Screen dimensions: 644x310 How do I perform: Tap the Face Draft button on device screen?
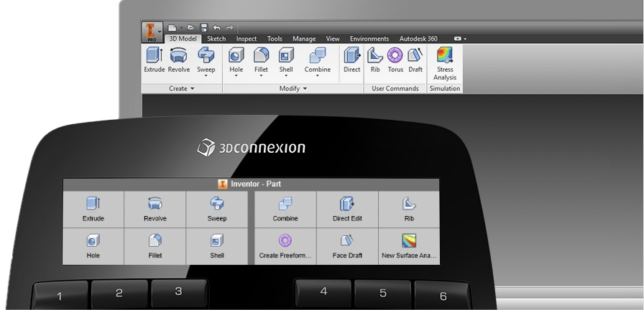click(347, 246)
